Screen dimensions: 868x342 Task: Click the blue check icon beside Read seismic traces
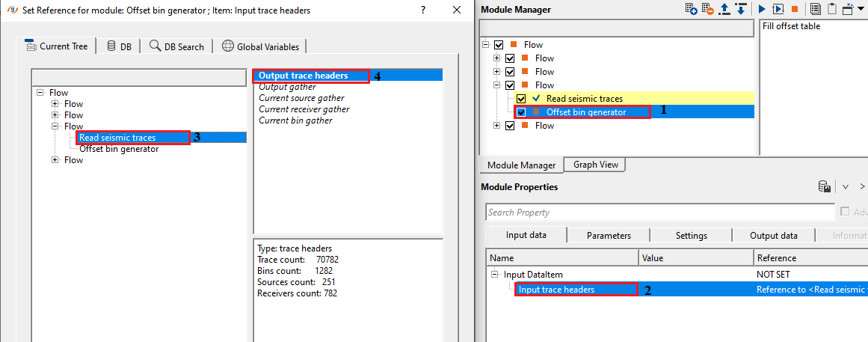pos(536,98)
